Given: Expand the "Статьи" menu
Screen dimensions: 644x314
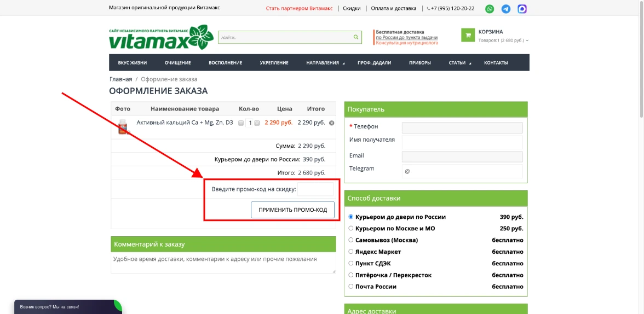Looking at the screenshot, I should tap(459, 63).
